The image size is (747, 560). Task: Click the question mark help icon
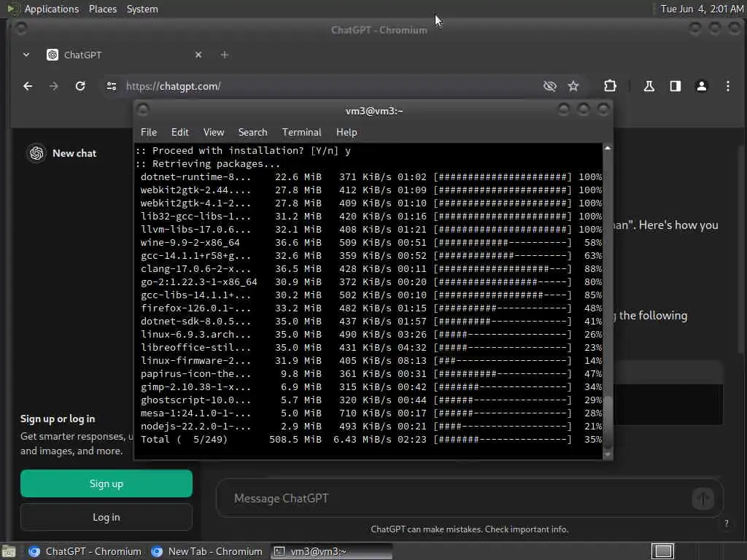click(x=726, y=524)
